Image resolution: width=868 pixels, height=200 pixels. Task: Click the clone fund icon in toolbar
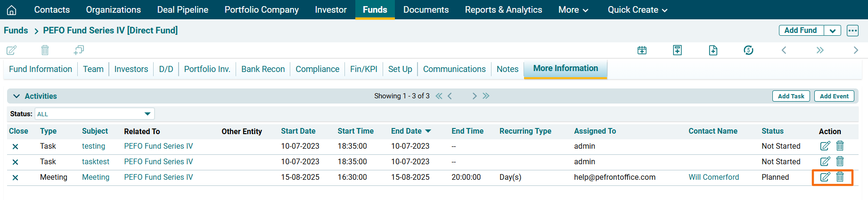[79, 50]
